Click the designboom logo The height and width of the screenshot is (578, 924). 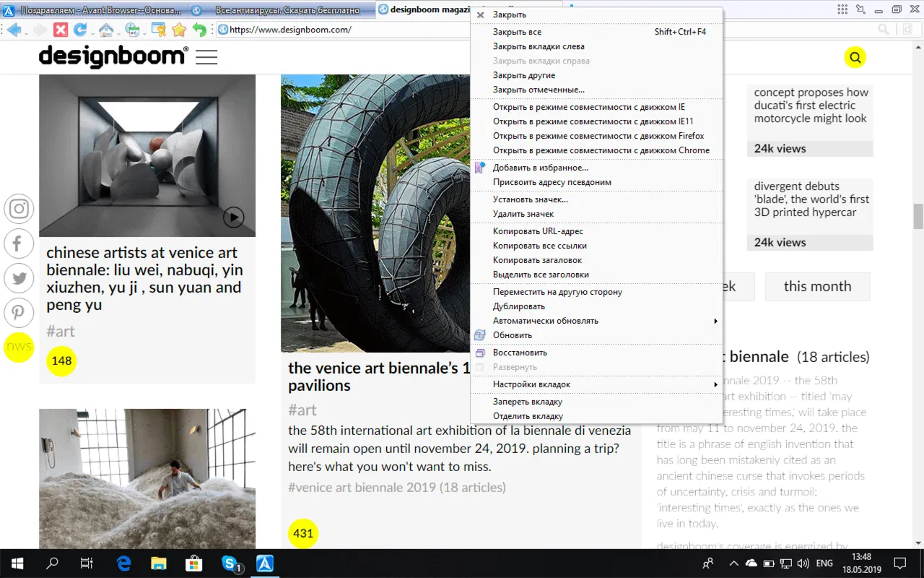113,56
